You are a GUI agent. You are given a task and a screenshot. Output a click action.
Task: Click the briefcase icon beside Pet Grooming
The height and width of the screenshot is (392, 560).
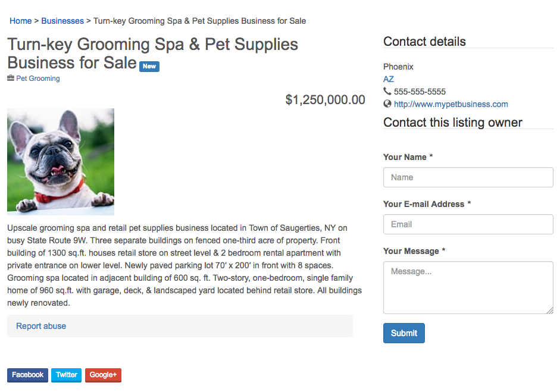pyautogui.click(x=10, y=78)
